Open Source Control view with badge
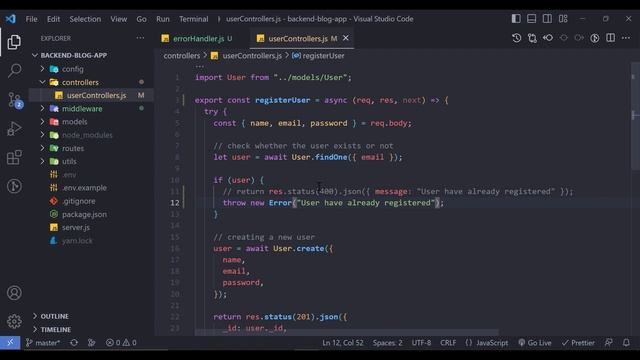640x360 pixels. coord(15,100)
